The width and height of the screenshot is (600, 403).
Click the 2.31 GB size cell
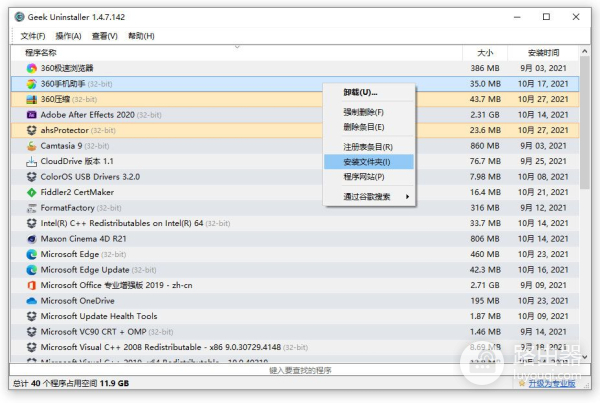click(485, 115)
